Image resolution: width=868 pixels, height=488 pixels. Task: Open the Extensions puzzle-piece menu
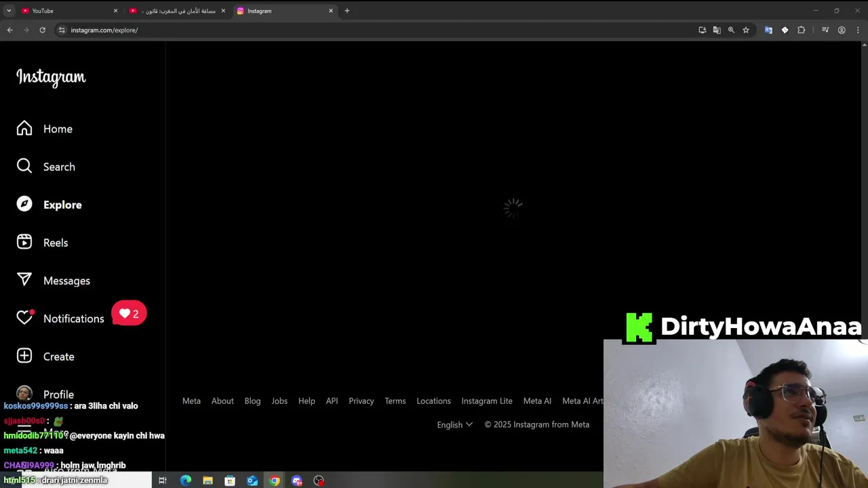coord(802,30)
